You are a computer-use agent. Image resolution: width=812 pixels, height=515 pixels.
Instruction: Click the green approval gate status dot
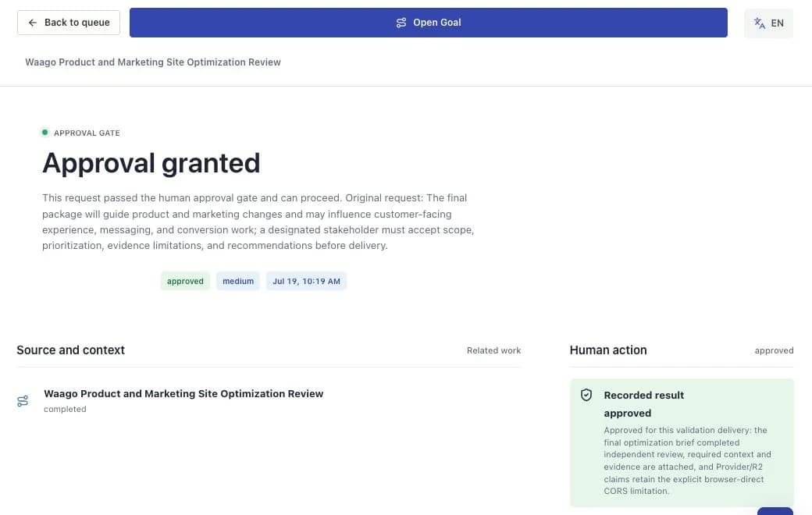tap(45, 133)
